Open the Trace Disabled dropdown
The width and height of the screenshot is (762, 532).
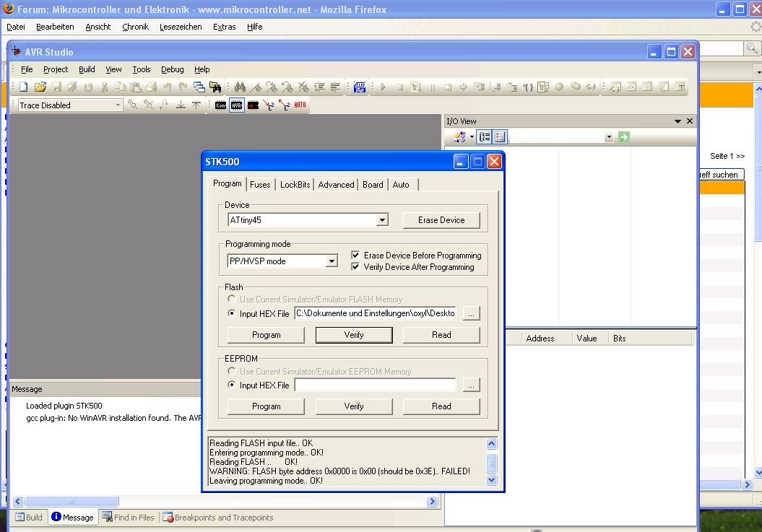(118, 105)
